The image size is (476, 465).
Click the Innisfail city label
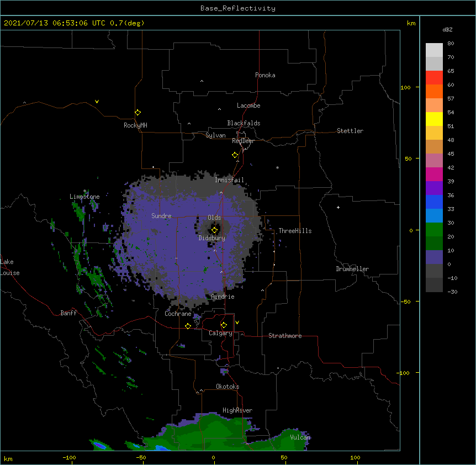[x=229, y=180]
